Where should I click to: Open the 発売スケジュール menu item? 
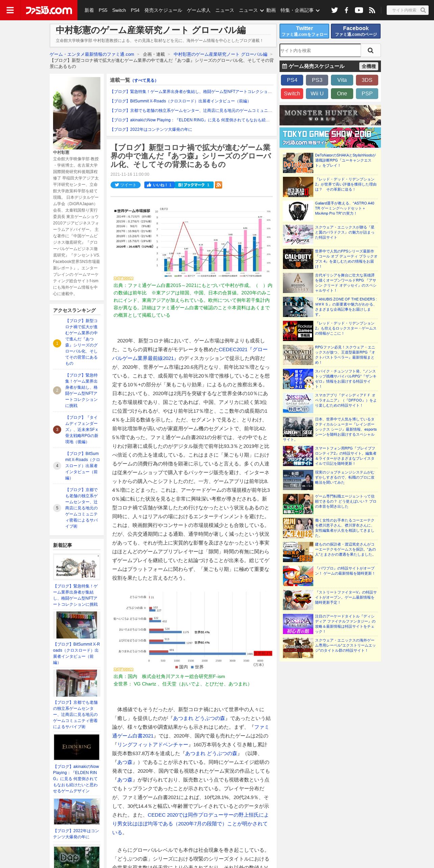tap(163, 10)
